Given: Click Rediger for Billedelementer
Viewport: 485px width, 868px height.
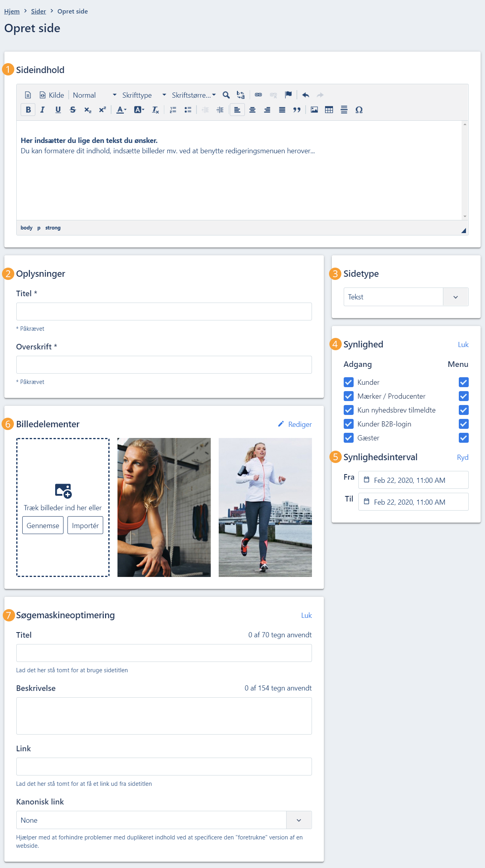Looking at the screenshot, I should 295,424.
